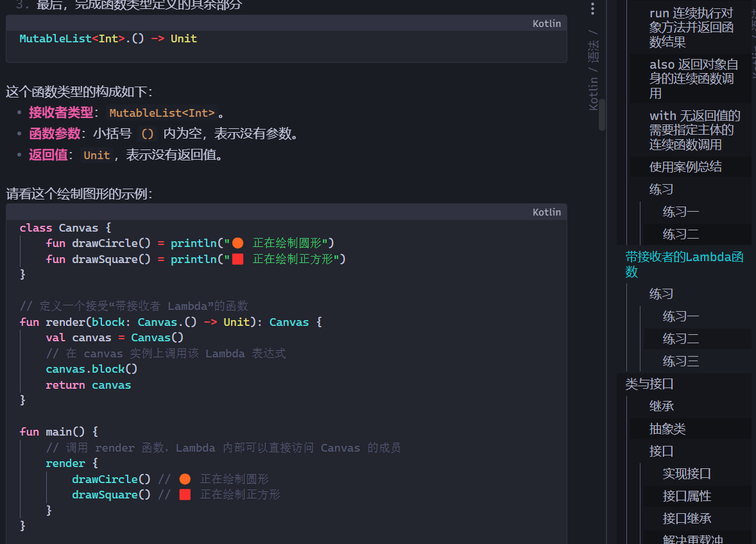Click the editor's vertical scrollbar thumb
756x544 pixels.
click(602, 114)
